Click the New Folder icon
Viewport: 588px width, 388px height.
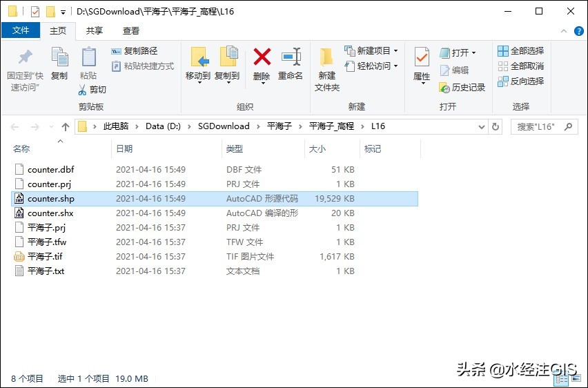326,57
